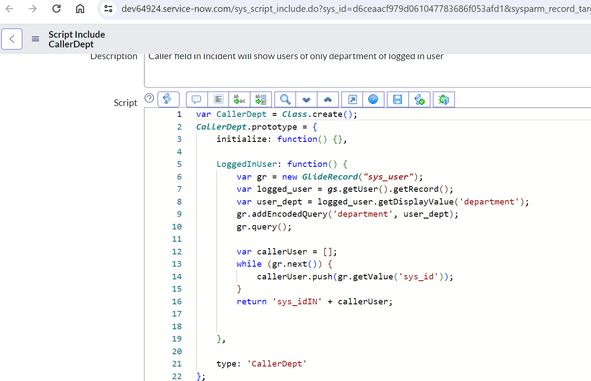The height and width of the screenshot is (381, 591).
Task: Save script with the disk icon
Action: (398, 99)
